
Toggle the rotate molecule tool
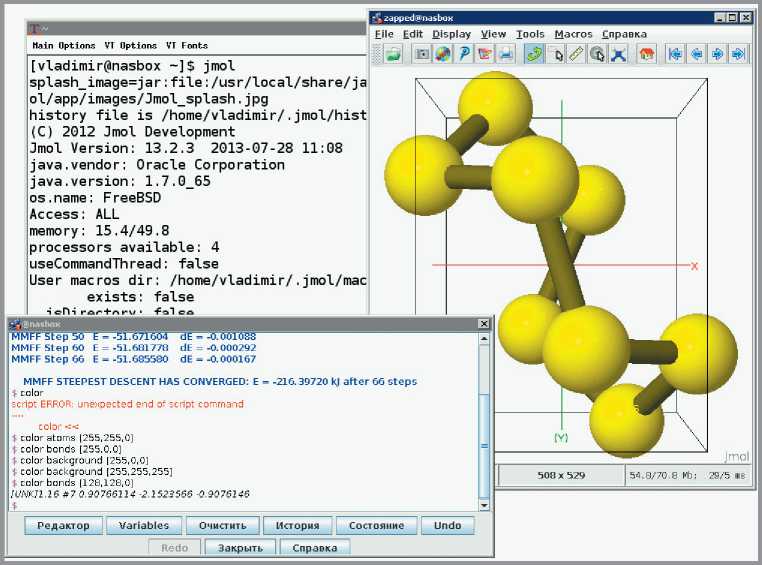point(533,54)
